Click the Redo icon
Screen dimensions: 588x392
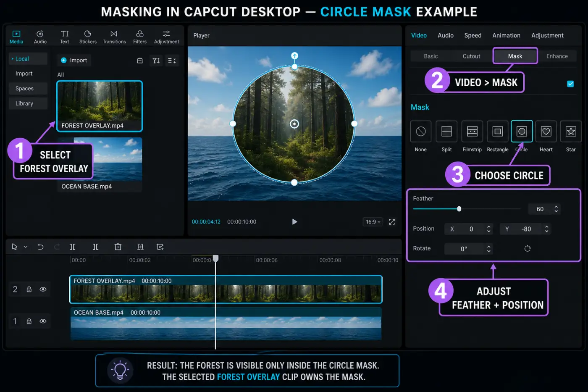coord(57,247)
